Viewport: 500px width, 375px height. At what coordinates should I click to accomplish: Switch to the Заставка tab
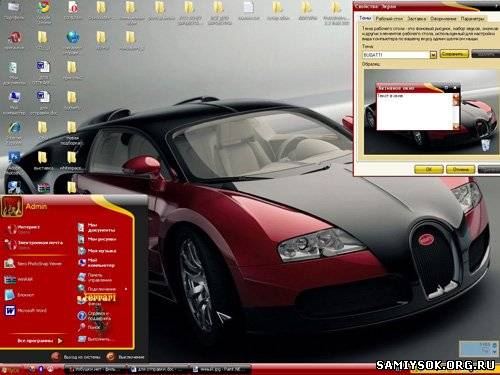point(417,19)
